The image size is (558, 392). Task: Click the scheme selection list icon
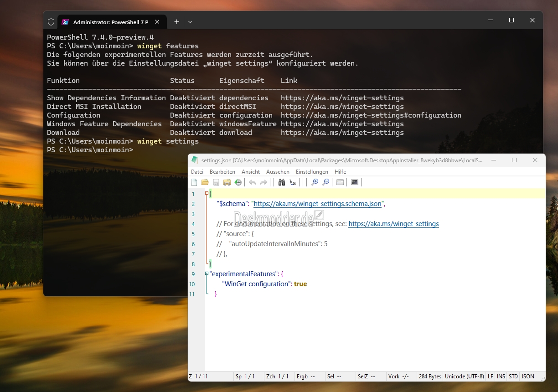coord(340,182)
